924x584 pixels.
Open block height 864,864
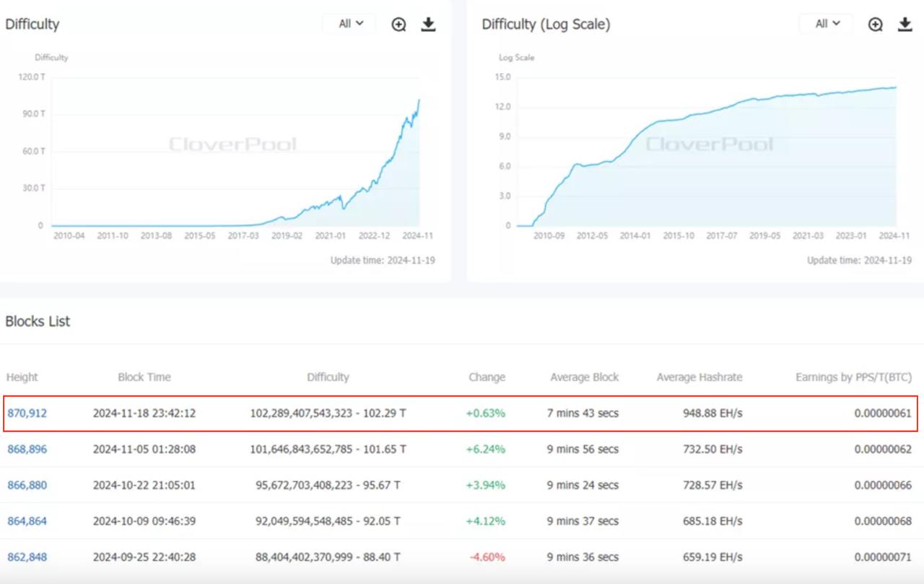tap(27, 520)
